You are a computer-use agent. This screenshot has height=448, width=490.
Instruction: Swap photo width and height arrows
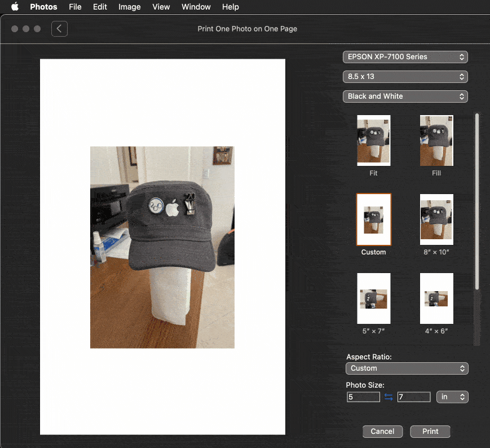[389, 397]
